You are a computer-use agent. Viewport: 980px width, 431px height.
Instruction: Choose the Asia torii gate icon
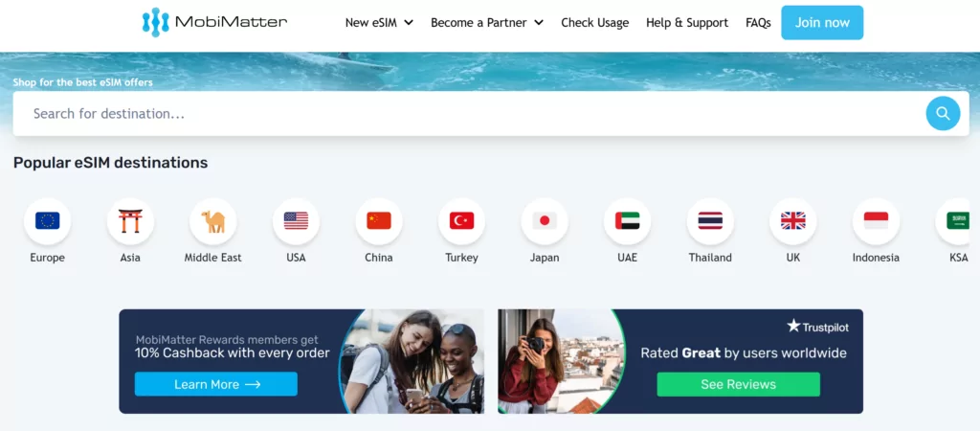(130, 221)
